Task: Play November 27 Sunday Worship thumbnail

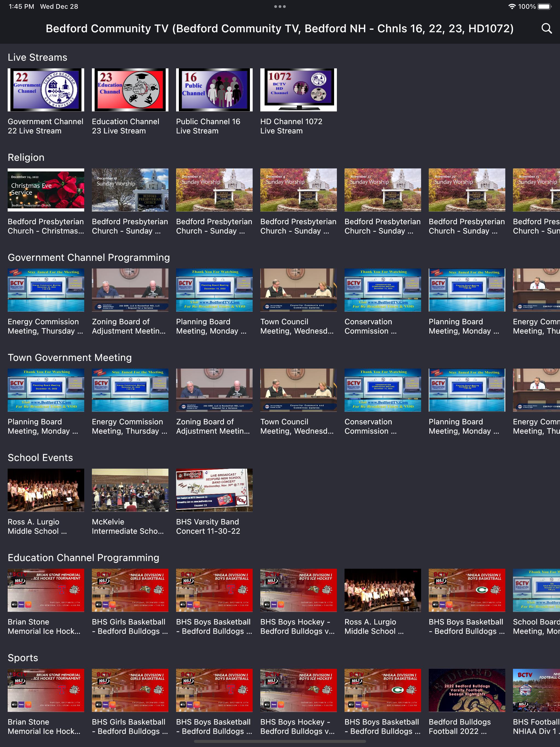Action: [x=383, y=190]
